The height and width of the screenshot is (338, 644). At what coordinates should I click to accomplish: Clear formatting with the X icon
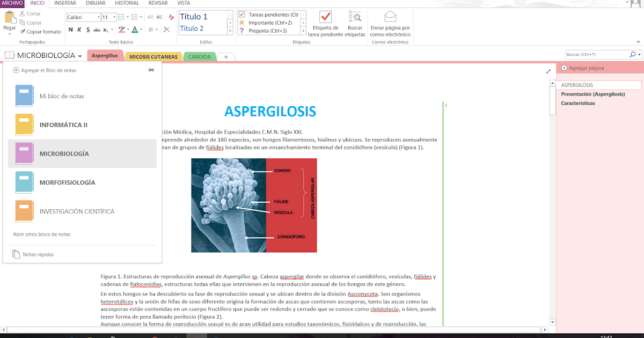pyautogui.click(x=167, y=30)
